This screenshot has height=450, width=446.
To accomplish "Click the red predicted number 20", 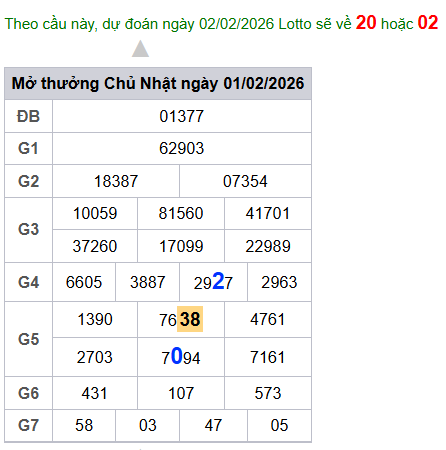I will pyautogui.click(x=366, y=23).
